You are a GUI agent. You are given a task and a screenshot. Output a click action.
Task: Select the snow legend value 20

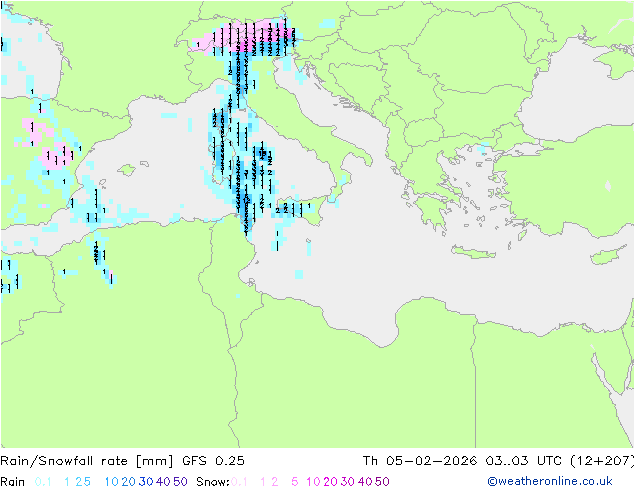pyautogui.click(x=330, y=482)
